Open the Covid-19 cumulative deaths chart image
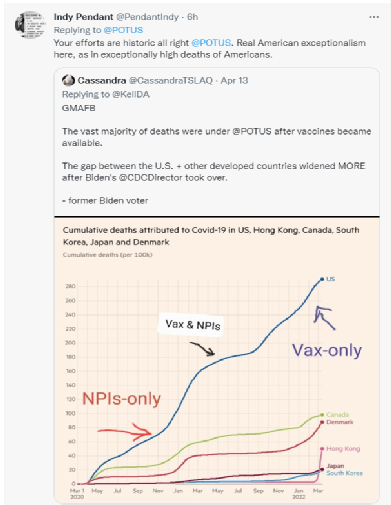The width and height of the screenshot is (391, 505). tap(217, 360)
